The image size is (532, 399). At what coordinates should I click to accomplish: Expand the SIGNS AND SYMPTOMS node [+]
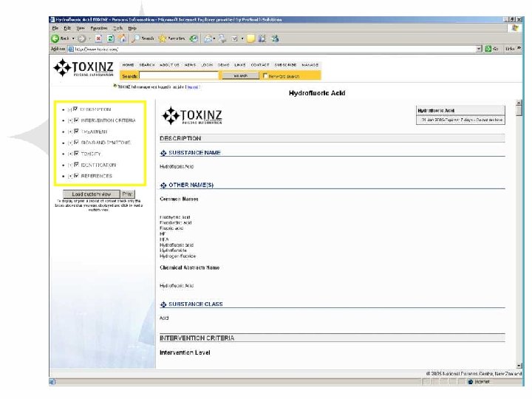(x=70, y=143)
